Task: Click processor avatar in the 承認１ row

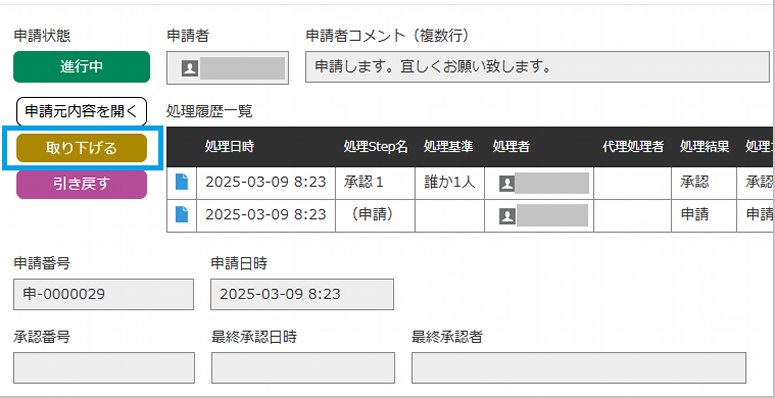Action: pyautogui.click(x=507, y=184)
